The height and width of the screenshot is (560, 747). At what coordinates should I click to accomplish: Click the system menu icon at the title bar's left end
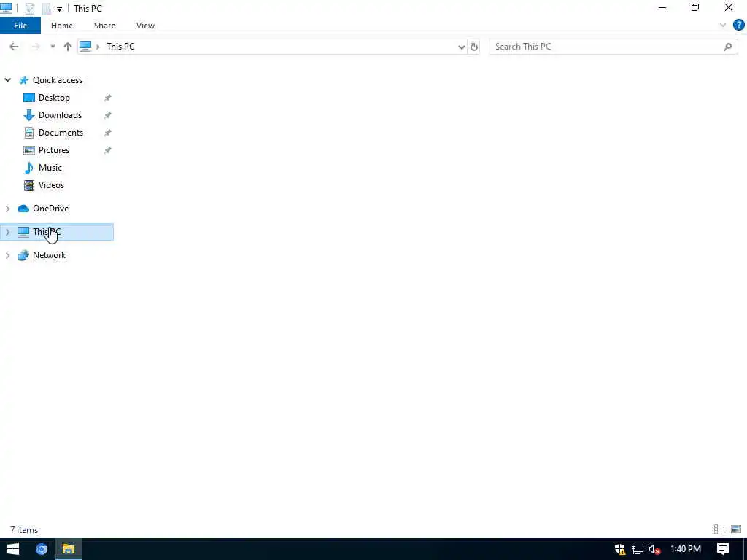(6, 7)
